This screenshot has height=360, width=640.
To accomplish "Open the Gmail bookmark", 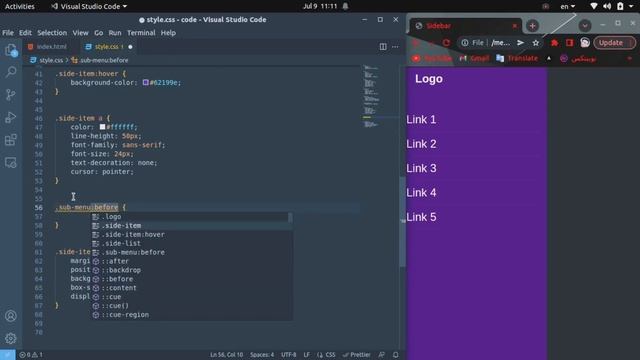I will (474, 59).
